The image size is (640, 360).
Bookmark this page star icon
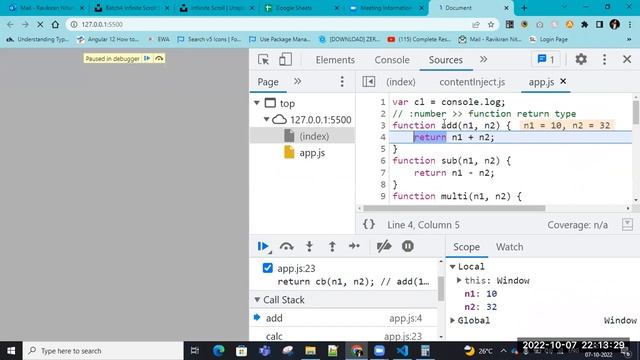[491, 24]
